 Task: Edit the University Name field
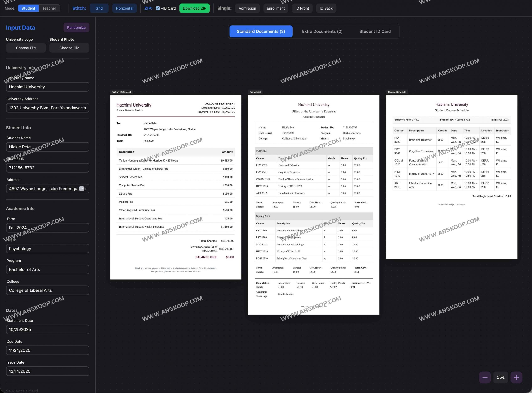[x=48, y=87]
